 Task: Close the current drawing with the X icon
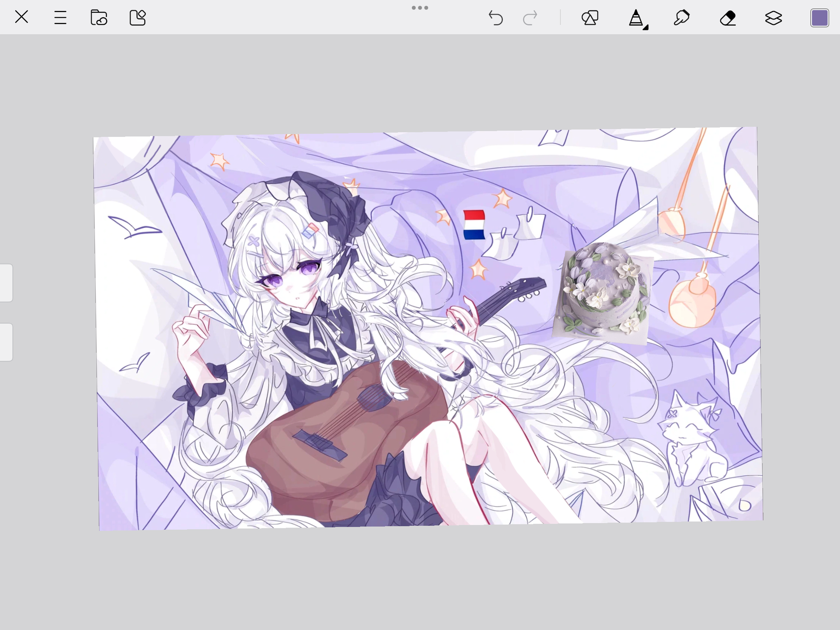coord(21,17)
